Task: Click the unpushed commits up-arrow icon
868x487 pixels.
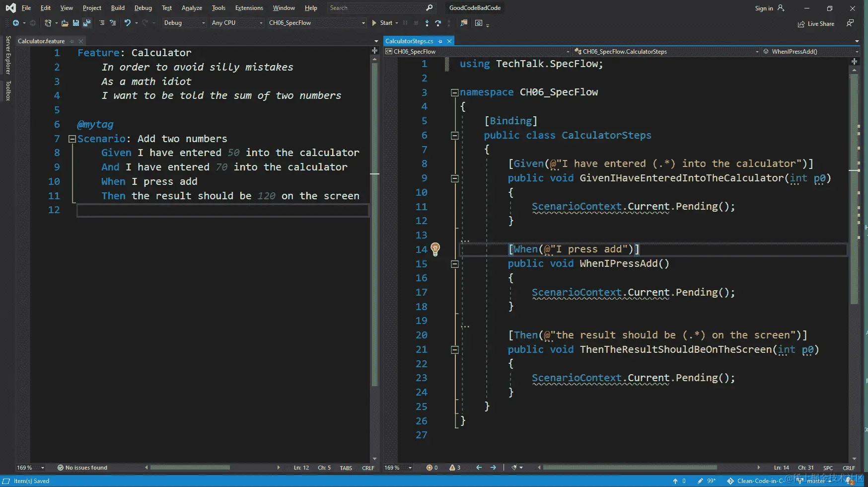Action: (675, 481)
